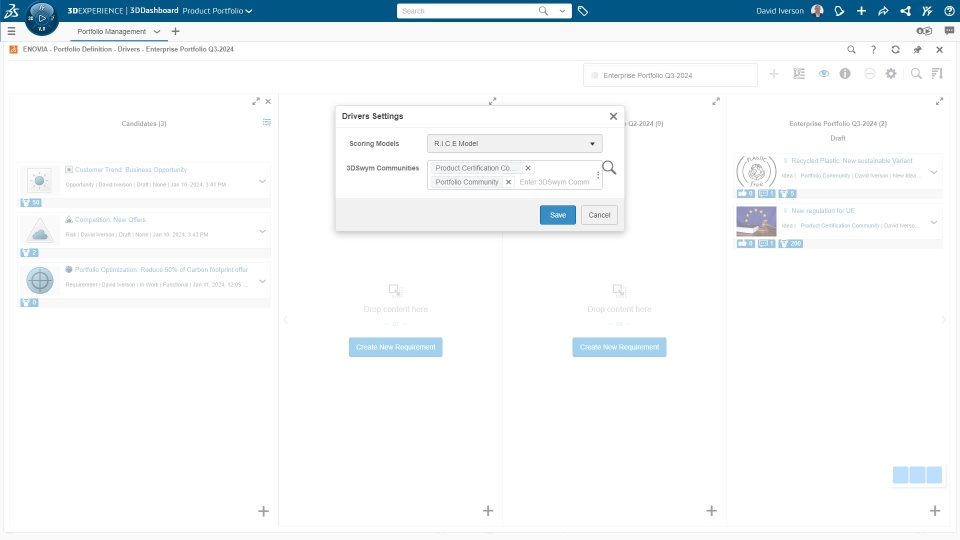Click the share arrow icon

pyautogui.click(x=883, y=11)
